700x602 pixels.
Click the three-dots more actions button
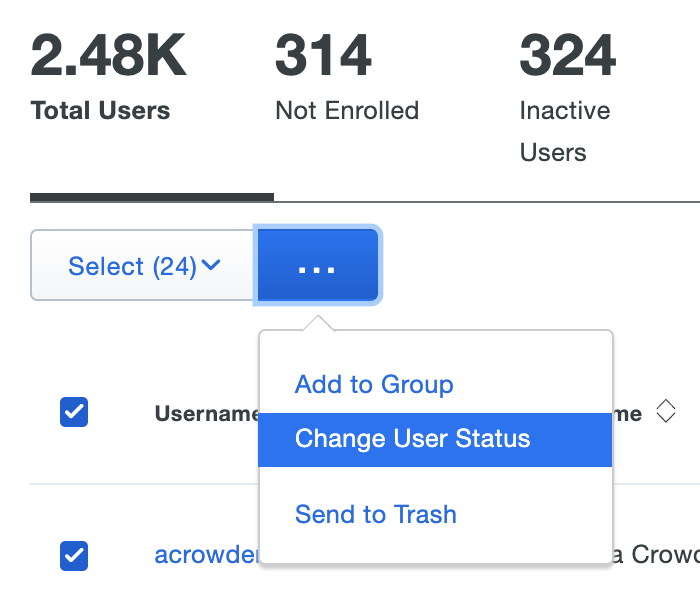[x=318, y=266]
